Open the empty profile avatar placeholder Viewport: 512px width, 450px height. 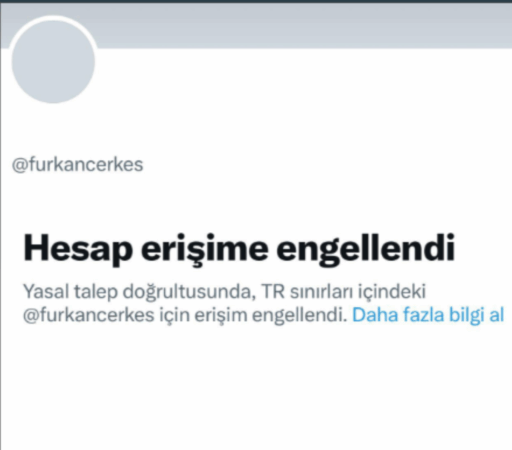click(53, 61)
